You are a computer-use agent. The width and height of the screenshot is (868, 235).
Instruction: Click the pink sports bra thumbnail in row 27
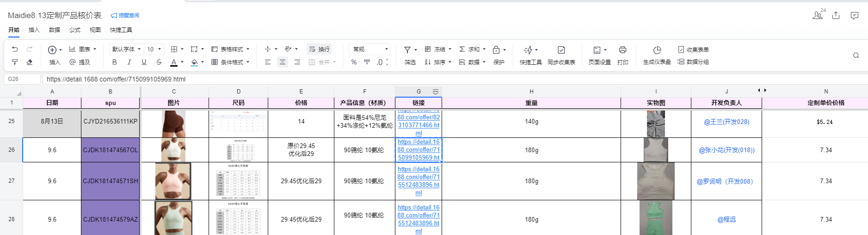point(173,181)
